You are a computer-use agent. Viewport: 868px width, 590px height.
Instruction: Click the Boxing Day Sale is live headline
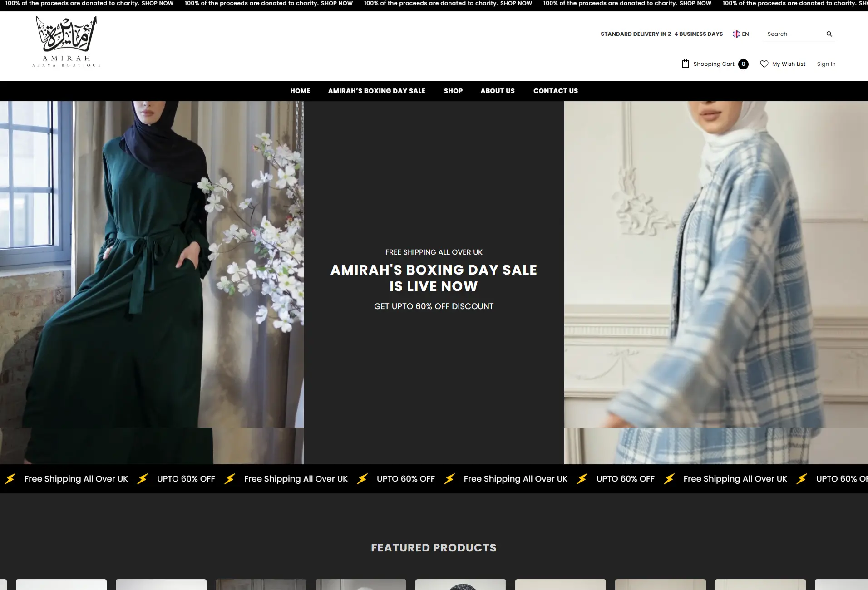point(434,278)
